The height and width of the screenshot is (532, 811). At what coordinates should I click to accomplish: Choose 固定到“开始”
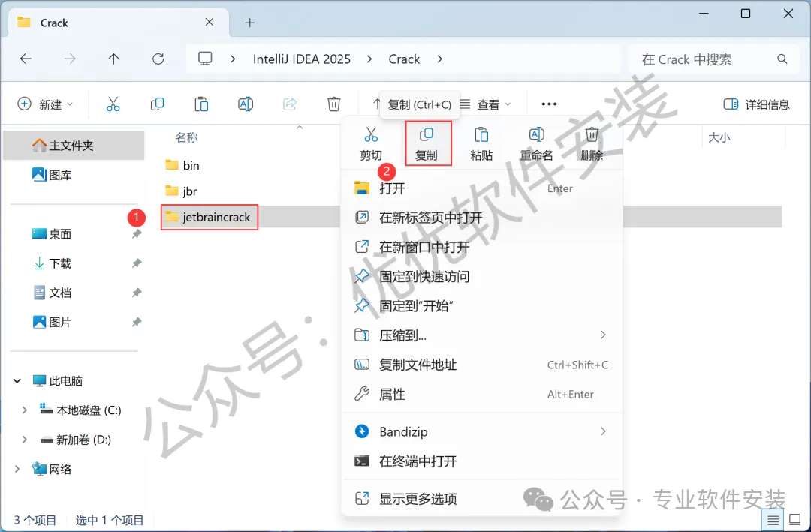coord(481,306)
